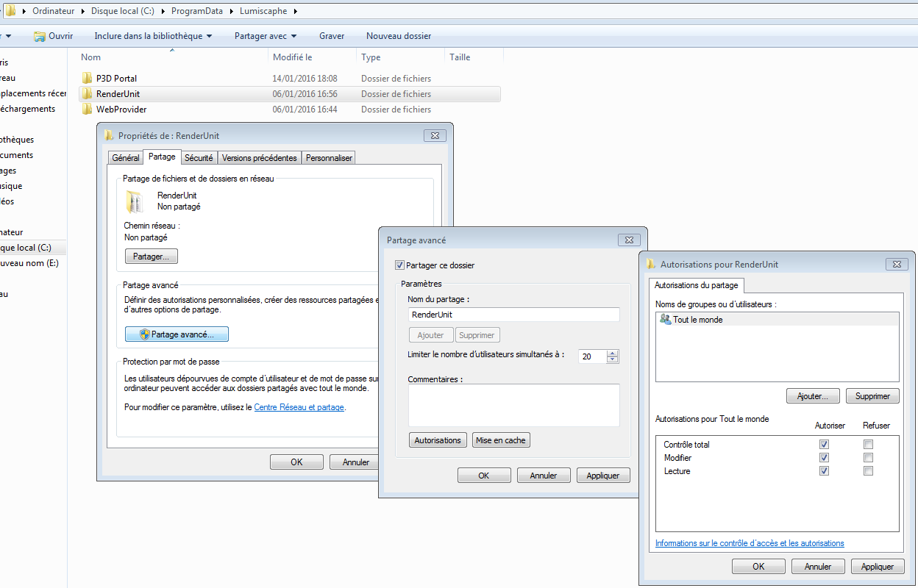Click the RenderUnit folder icon in file list
Image resolution: width=918 pixels, height=588 pixels.
[88, 94]
